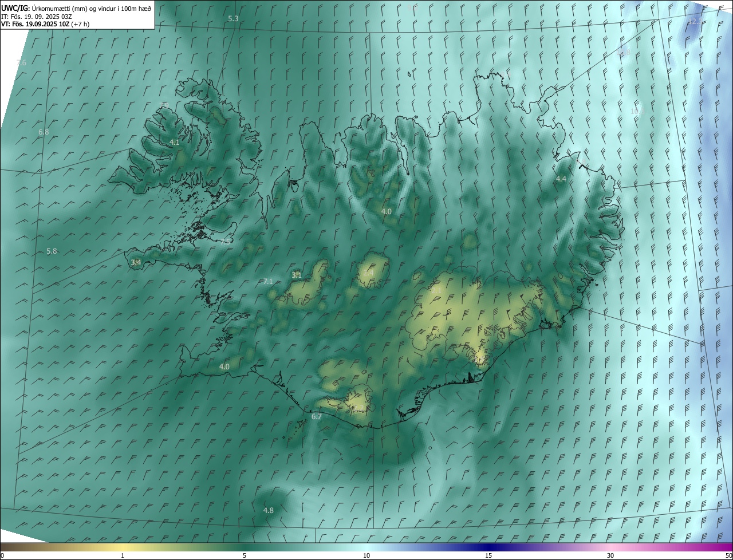Click the 2.4 value label on the map
The height and width of the screenshot is (560, 733).
pos(368,273)
